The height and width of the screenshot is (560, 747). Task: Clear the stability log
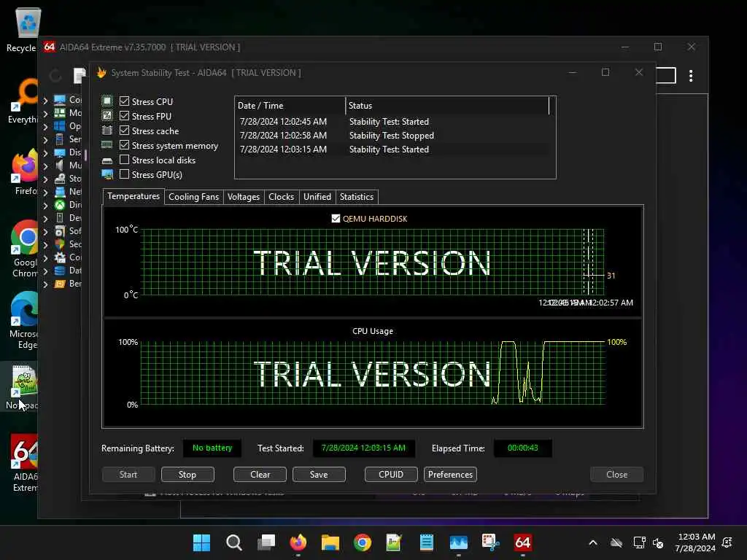pyautogui.click(x=260, y=474)
